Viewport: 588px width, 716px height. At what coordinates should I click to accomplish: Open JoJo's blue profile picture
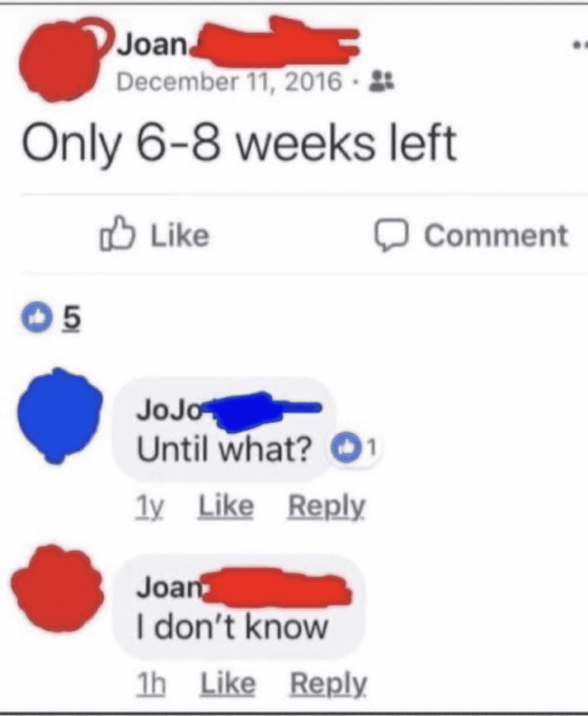pyautogui.click(x=59, y=417)
